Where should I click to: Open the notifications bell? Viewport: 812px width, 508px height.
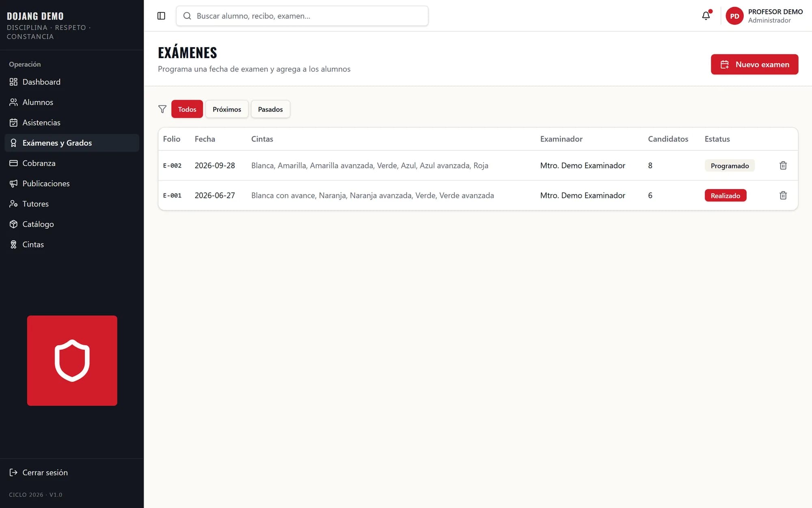click(706, 16)
